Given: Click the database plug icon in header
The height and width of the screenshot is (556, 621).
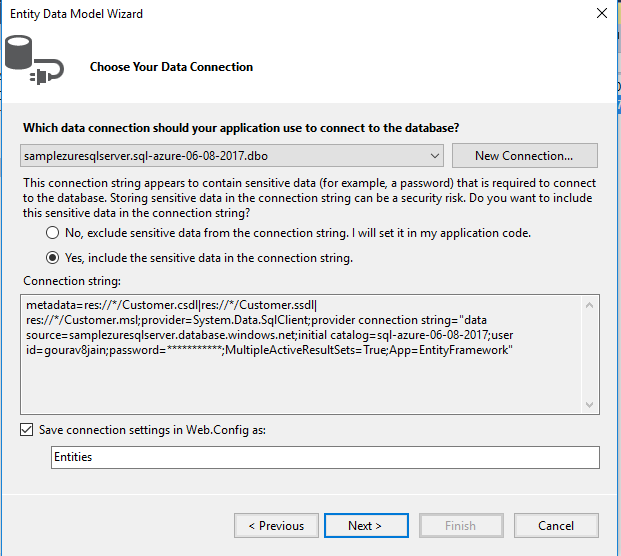Looking at the screenshot, I should click(33, 60).
